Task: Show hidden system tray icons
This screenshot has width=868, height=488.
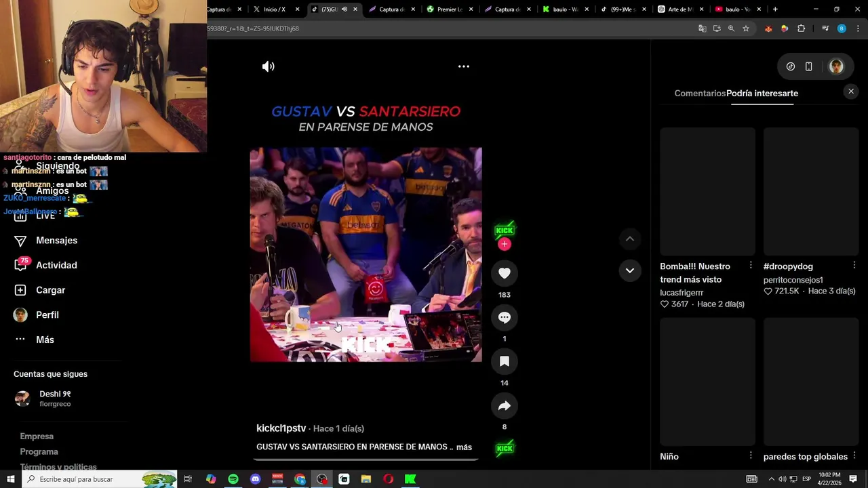Action: pyautogui.click(x=771, y=479)
